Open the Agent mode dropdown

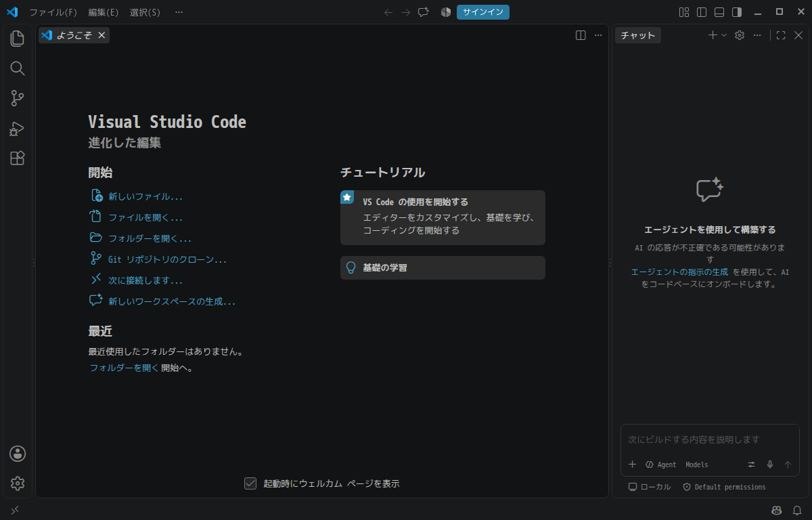click(x=660, y=464)
